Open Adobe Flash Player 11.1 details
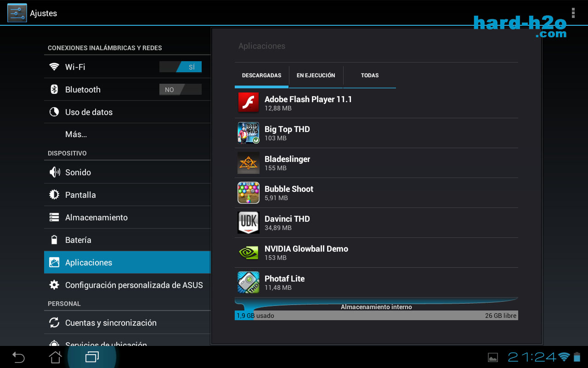The height and width of the screenshot is (368, 588). (376, 103)
